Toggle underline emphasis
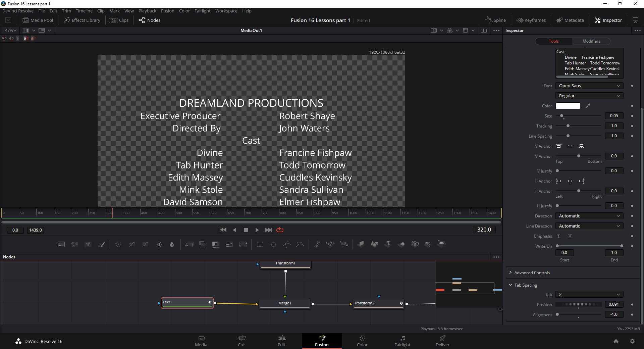Viewport: 644px width, 349px height. click(570, 236)
